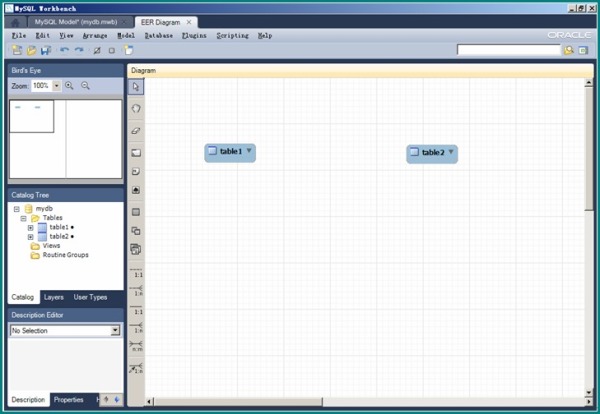Expand table2 on the diagram canvas
Viewport: 600px width, 414px height.
451,152
